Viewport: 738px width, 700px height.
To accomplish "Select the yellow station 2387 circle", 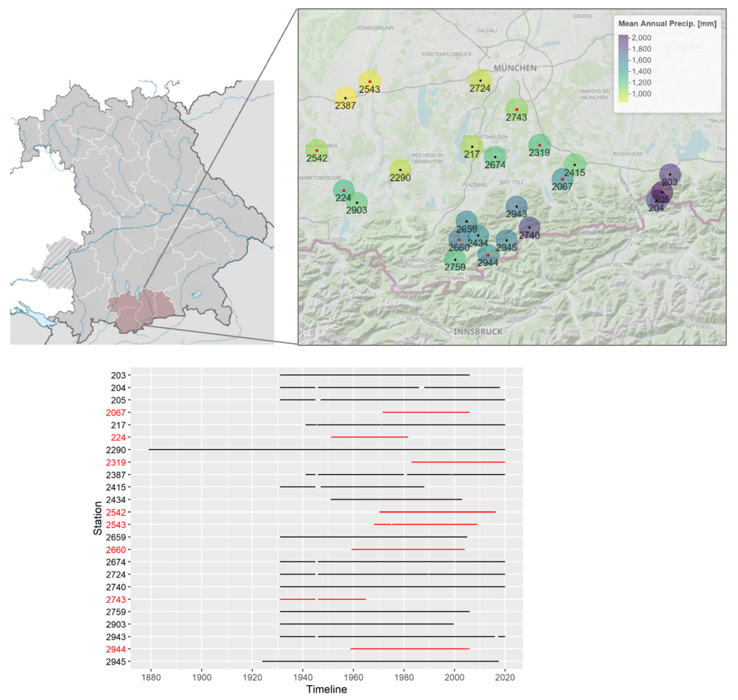I will click(x=345, y=98).
